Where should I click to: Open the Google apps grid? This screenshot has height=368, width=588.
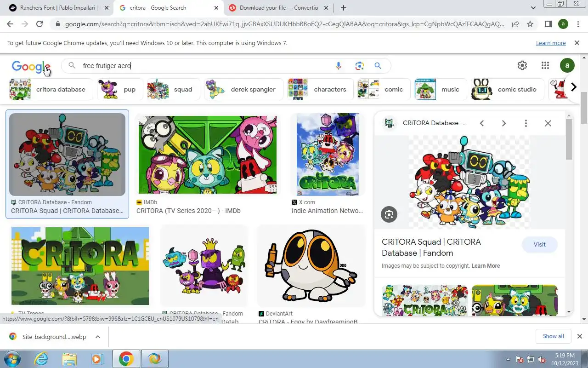tap(545, 65)
